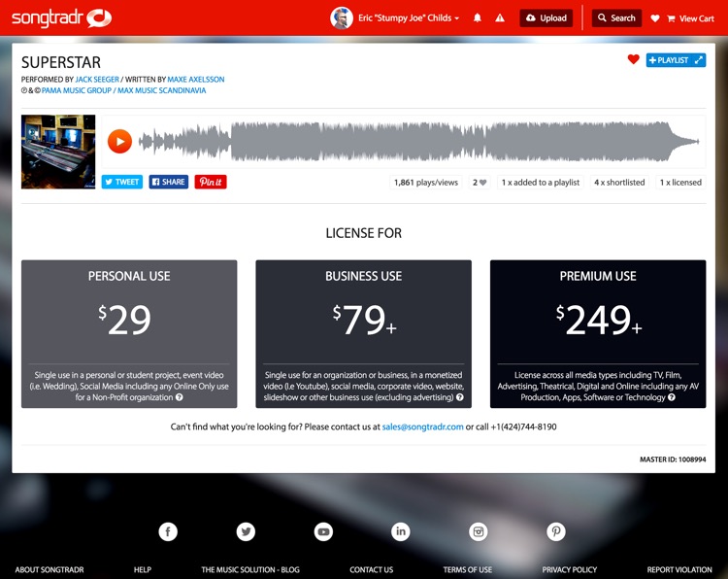Image resolution: width=728 pixels, height=579 pixels.
Task: Expand the Eric "Stumpy Joe" Childs menu
Action: [409, 18]
